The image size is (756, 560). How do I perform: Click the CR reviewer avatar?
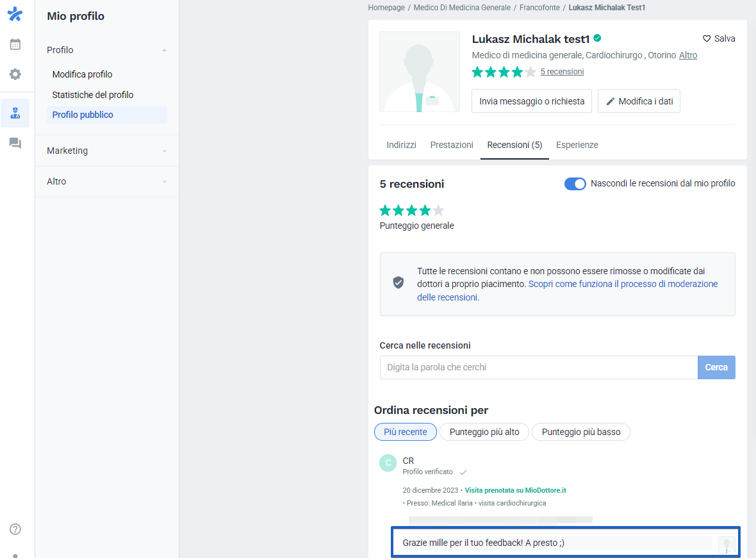coord(388,463)
